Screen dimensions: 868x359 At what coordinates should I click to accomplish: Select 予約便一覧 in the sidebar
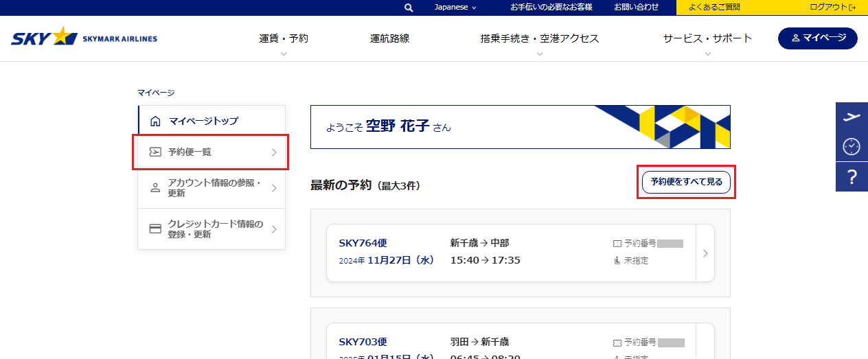click(211, 152)
